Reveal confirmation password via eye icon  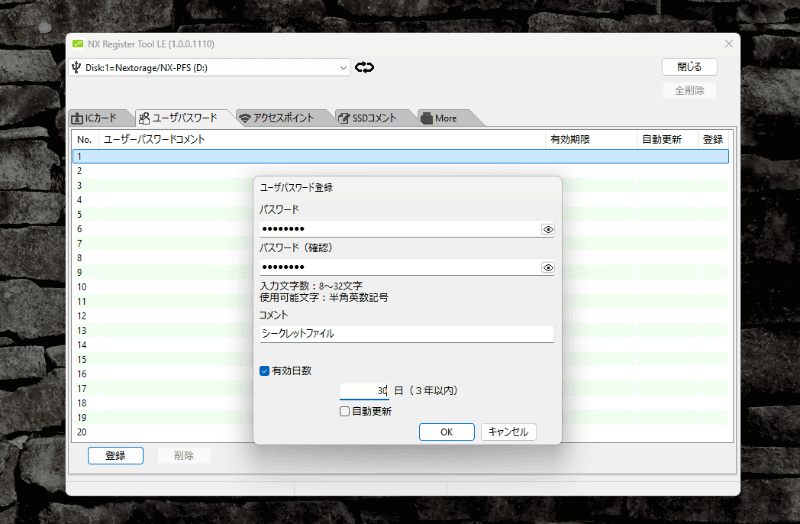tap(548, 267)
